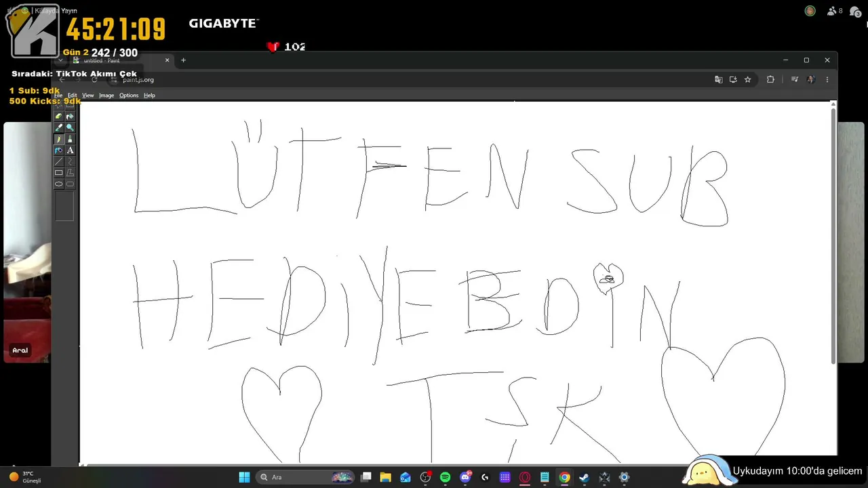Open Opera browser from the taskbar

click(525, 477)
